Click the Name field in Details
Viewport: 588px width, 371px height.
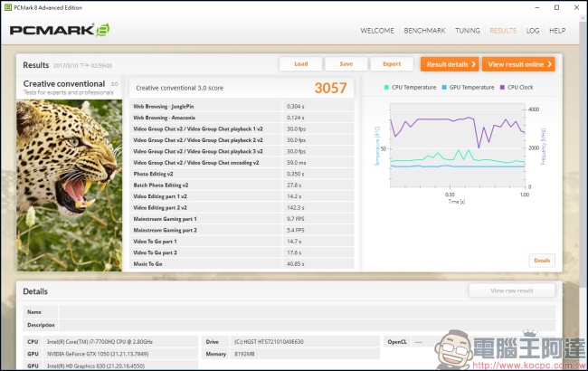pyautogui.click(x=307, y=312)
